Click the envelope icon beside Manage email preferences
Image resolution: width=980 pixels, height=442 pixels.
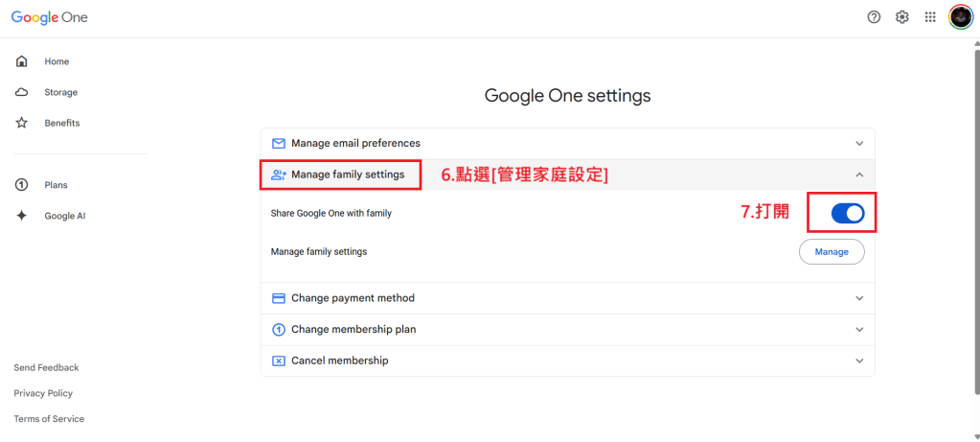click(279, 144)
